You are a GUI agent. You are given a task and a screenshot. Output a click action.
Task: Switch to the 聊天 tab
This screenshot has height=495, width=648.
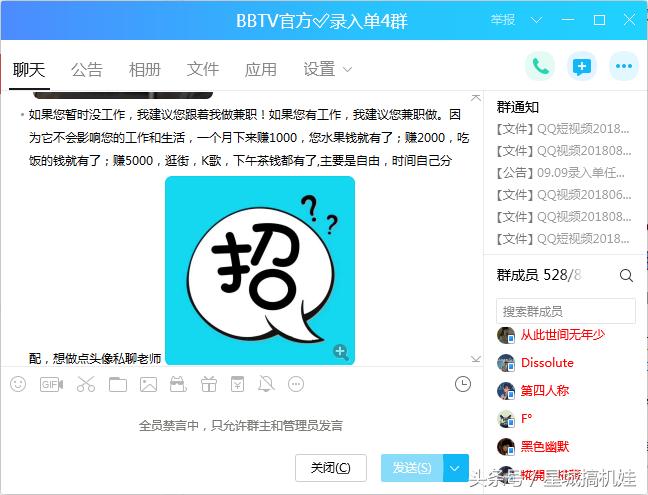coord(29,69)
